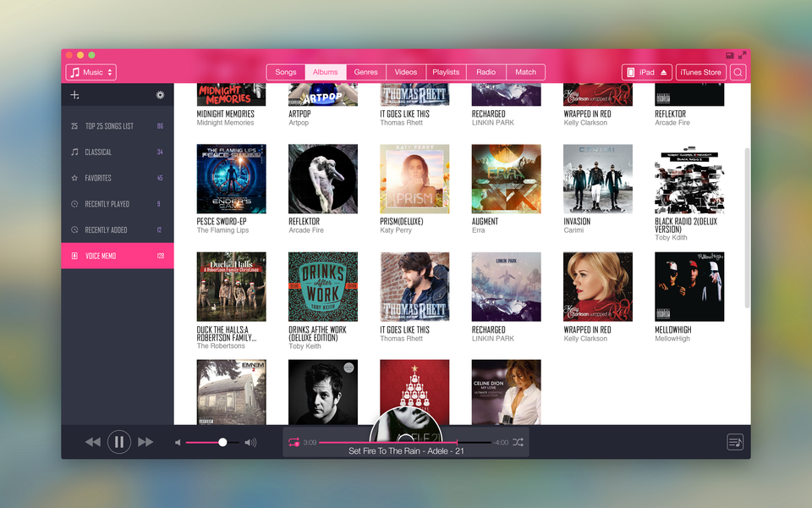Image resolution: width=812 pixels, height=508 pixels.
Task: Seek in the song progress bar
Action: pyautogui.click(x=405, y=442)
